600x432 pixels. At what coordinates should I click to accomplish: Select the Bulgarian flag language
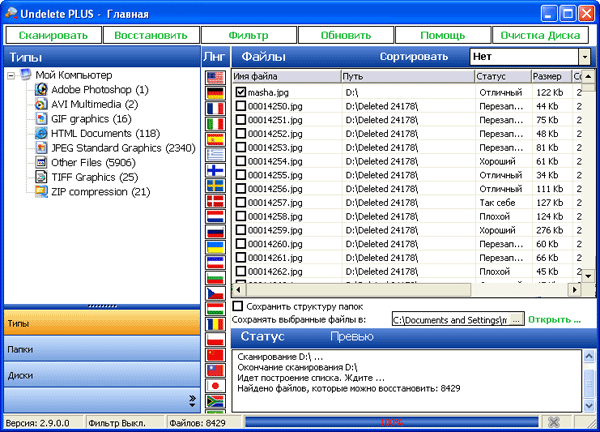(215, 278)
